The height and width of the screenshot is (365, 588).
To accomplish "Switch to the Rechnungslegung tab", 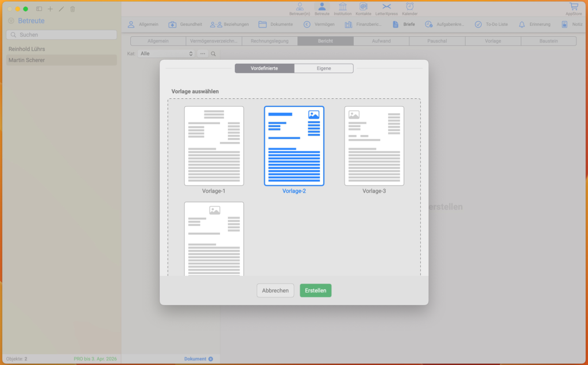I will (269, 41).
